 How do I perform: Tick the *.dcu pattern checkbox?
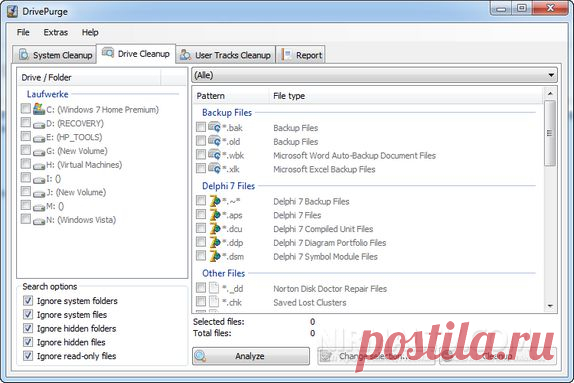(x=201, y=228)
